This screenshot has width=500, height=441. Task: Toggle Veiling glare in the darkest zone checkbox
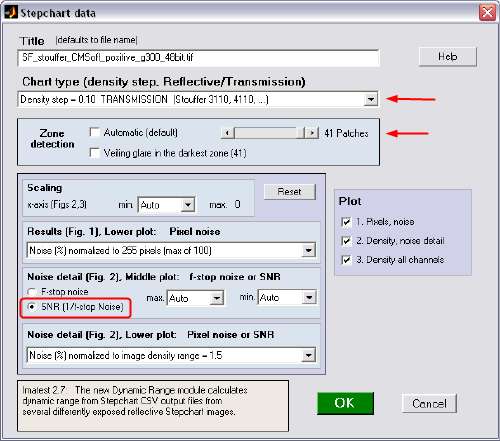point(95,153)
